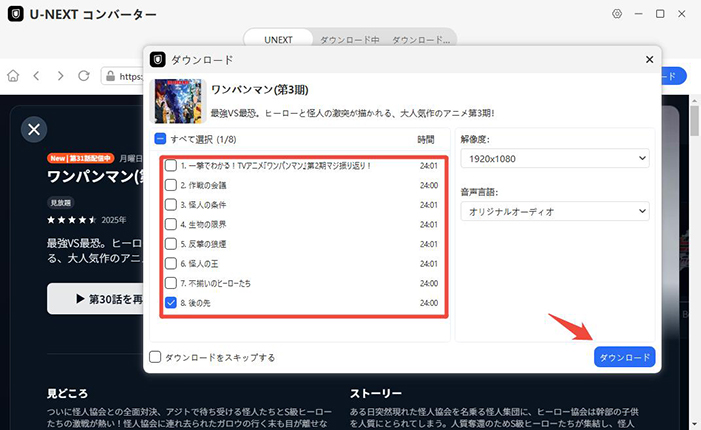The height and width of the screenshot is (430, 701).
Task: Check episode 4 生物の限界 checkbox
Action: [171, 224]
